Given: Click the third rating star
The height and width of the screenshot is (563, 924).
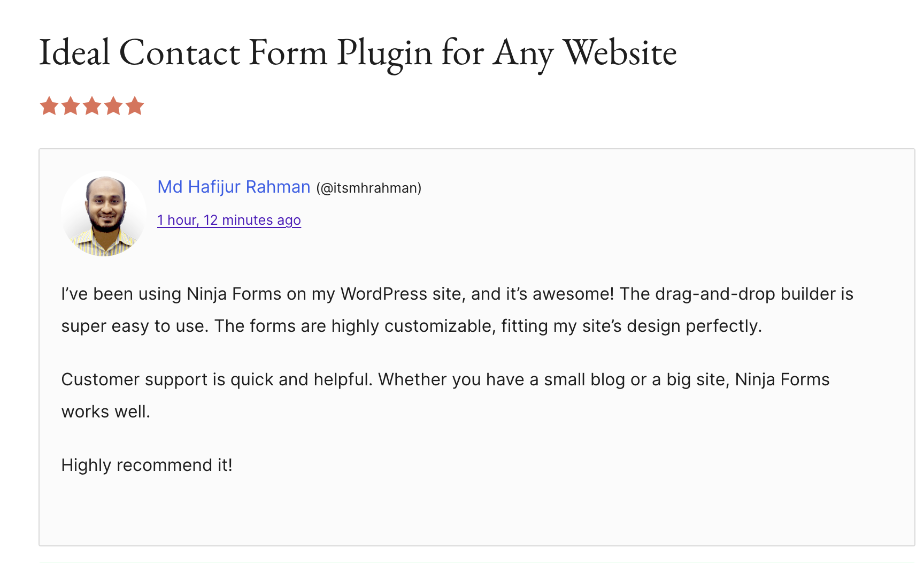Looking at the screenshot, I should 92,106.
